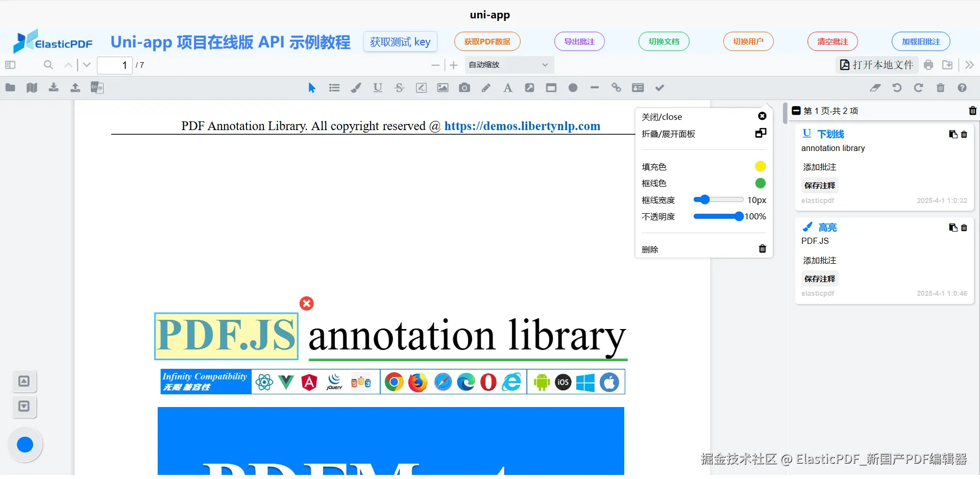Select the rectangle shape tool
The width and height of the screenshot is (980, 479).
[x=551, y=88]
